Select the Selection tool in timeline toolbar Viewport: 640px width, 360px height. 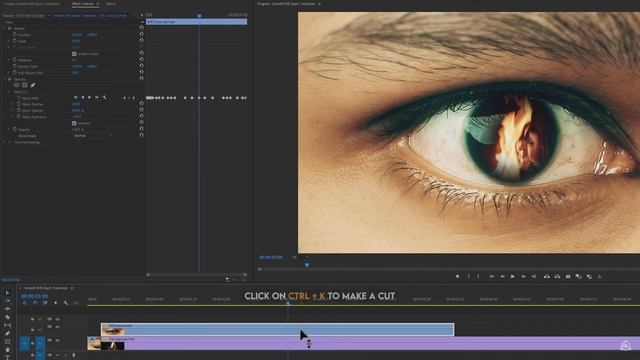7,292
